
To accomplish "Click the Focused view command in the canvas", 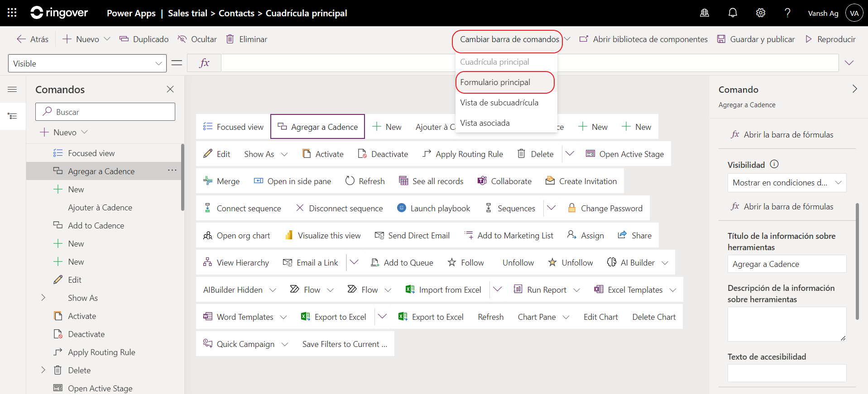I will [x=233, y=127].
